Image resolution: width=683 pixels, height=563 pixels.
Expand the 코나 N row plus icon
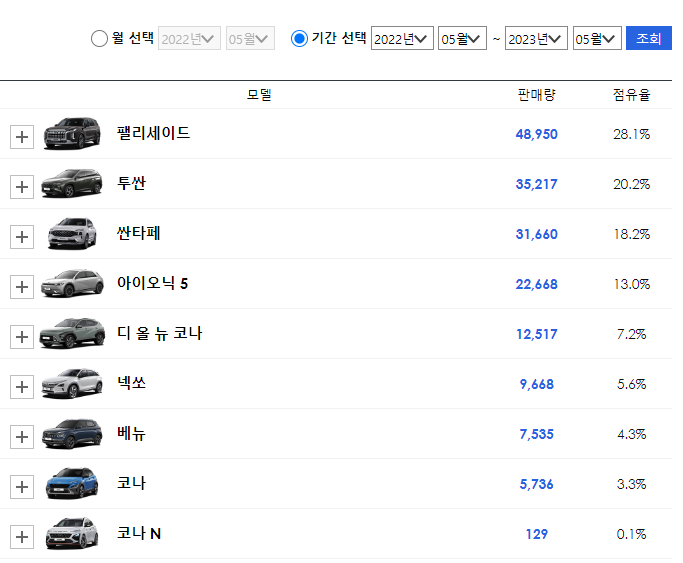click(x=22, y=537)
